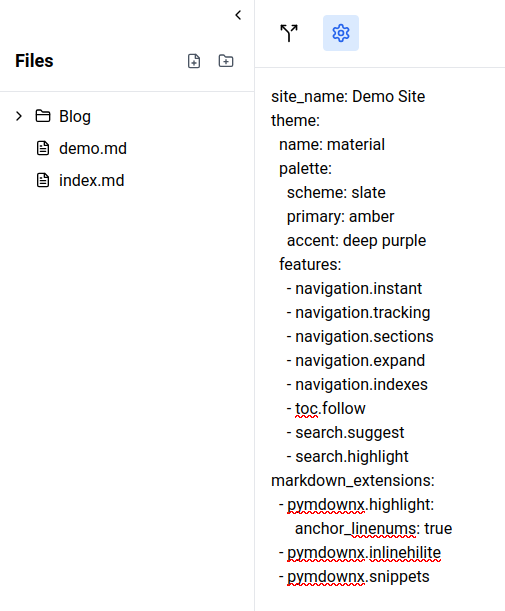Select the settings gear tab

tap(341, 33)
